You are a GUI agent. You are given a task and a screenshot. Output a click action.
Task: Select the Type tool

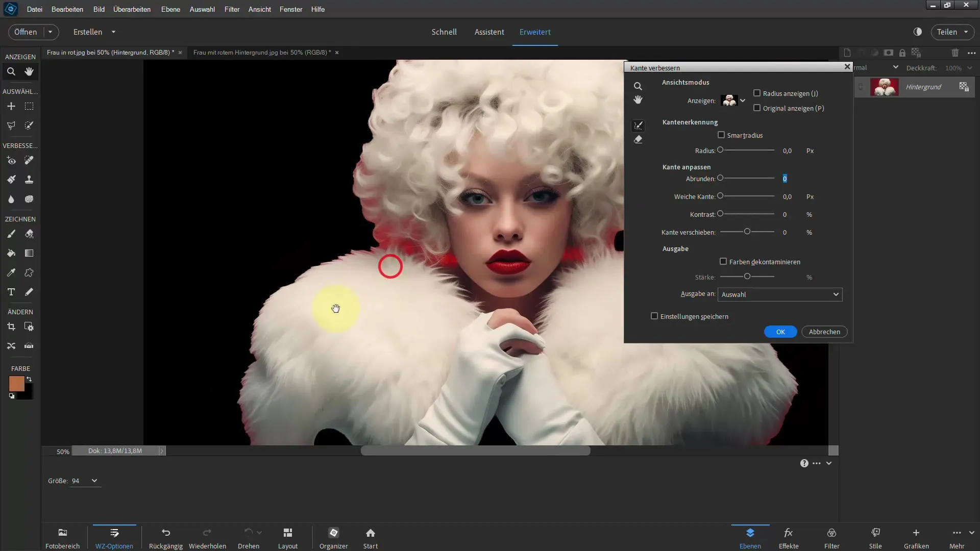[11, 292]
